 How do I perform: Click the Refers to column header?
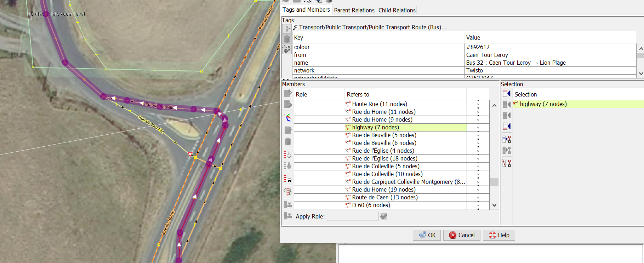tap(406, 94)
